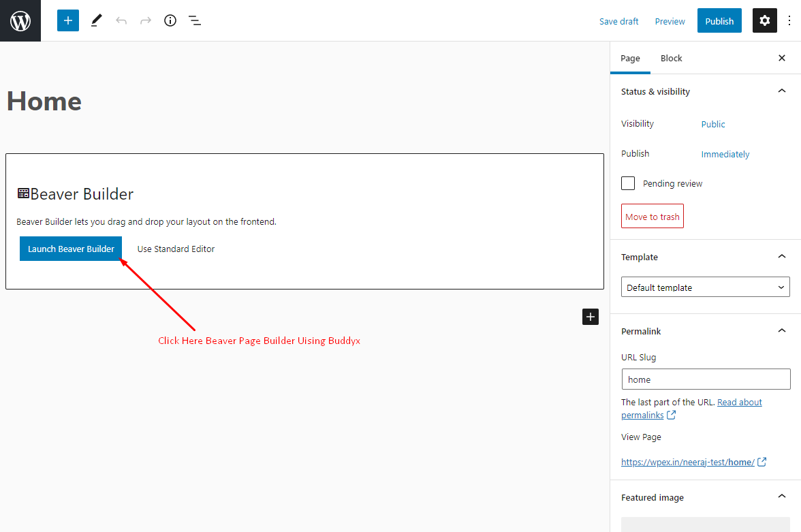Image resolution: width=801 pixels, height=532 pixels.
Task: Click the Undo arrow icon
Action: point(121,20)
